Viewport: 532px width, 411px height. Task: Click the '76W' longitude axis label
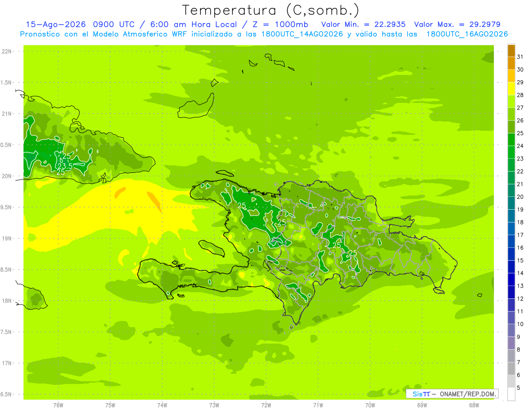pos(58,405)
